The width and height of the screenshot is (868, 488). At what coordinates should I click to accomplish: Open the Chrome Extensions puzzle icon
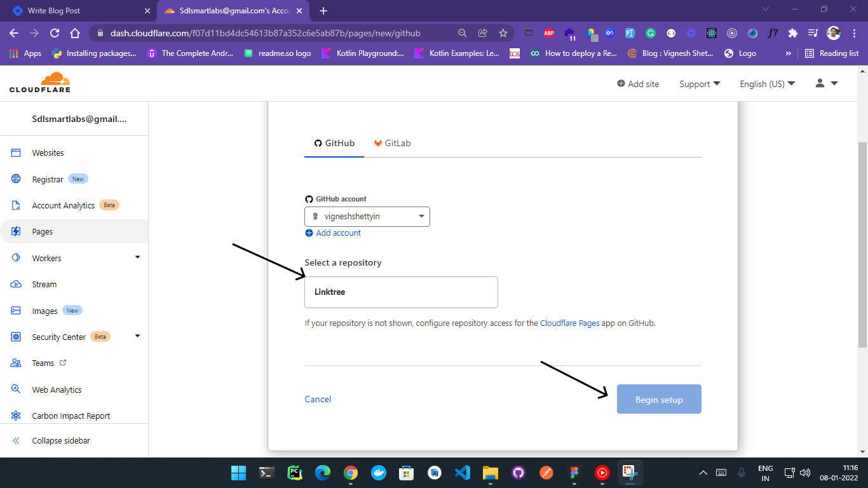pos(792,33)
